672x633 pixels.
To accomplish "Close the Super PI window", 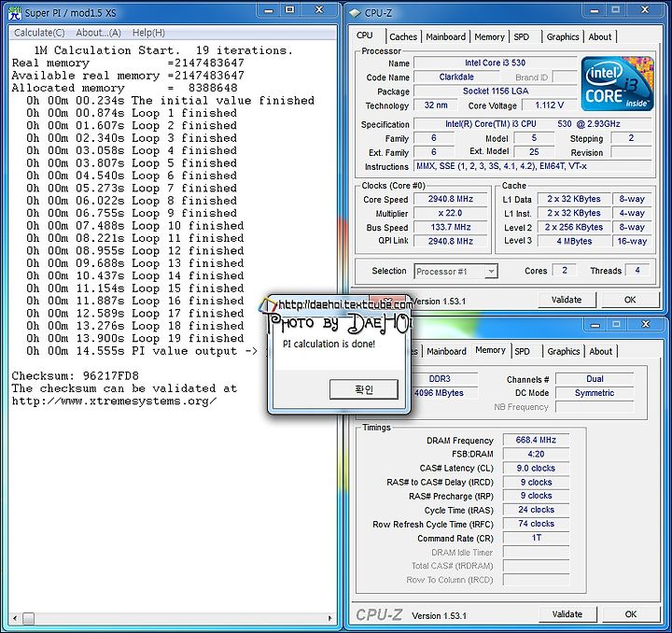I will pyautogui.click(x=319, y=10).
